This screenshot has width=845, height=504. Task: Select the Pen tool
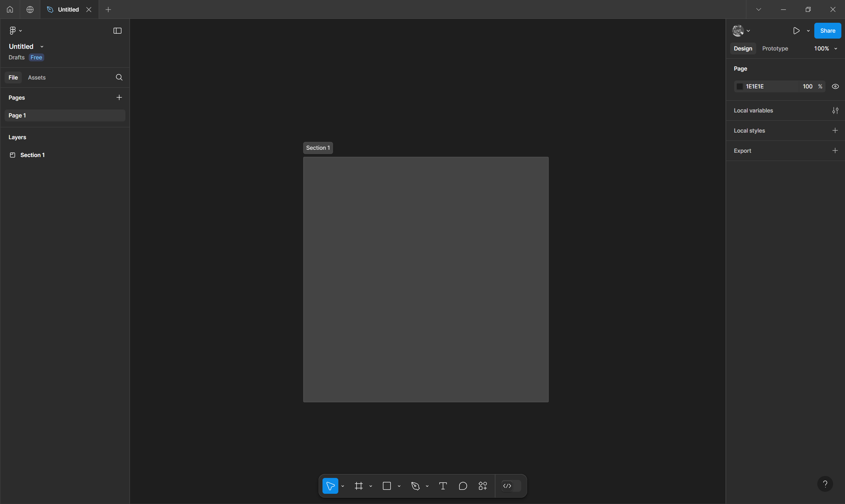415,486
